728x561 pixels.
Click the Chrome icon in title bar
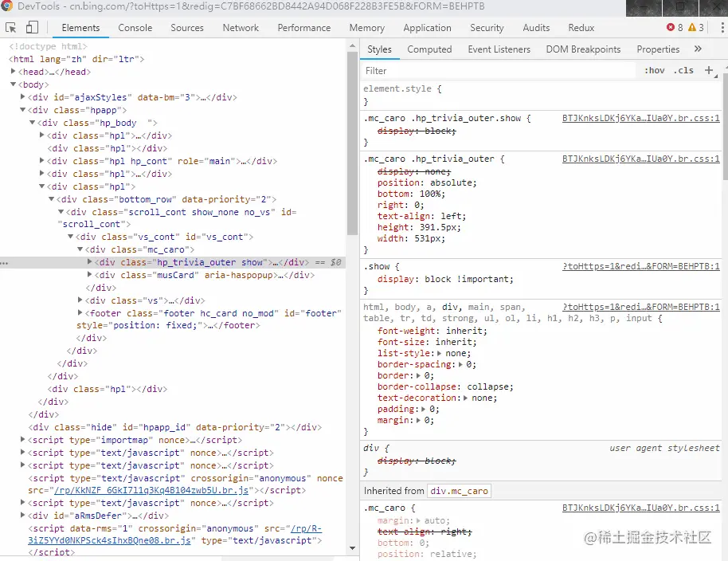coord(6,6)
